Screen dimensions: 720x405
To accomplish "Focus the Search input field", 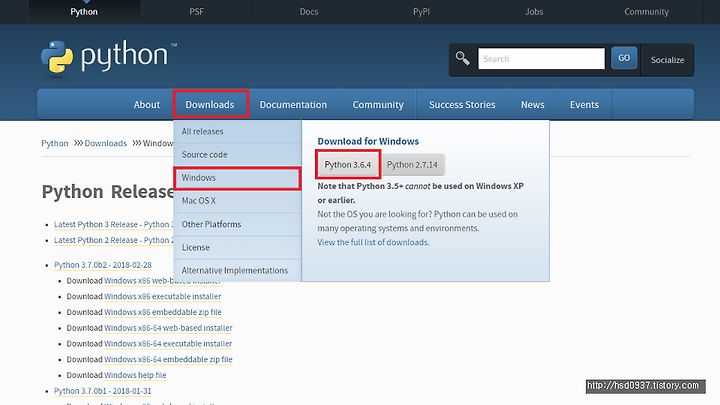I will (x=541, y=59).
